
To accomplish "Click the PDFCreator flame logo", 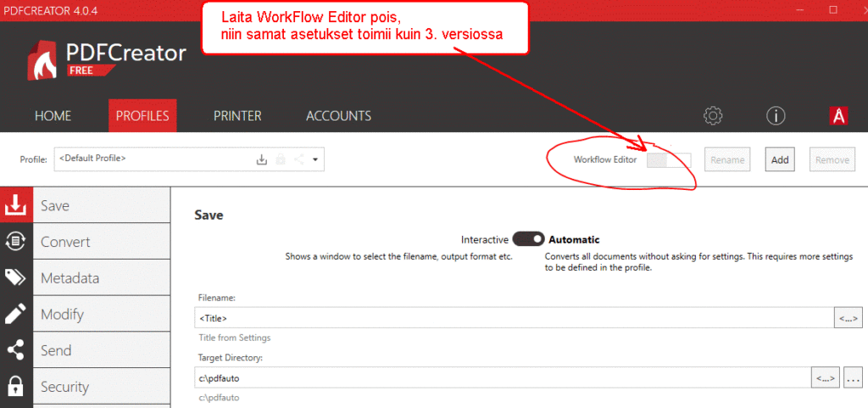I will coord(44,60).
